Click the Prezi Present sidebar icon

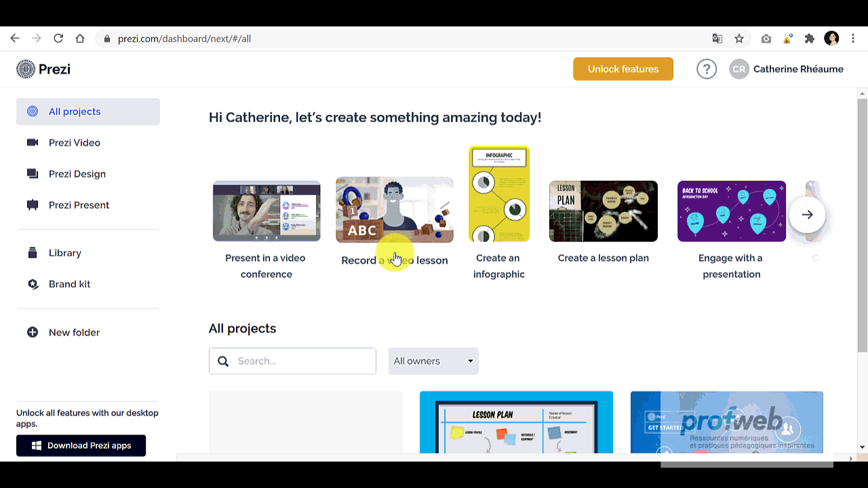click(x=33, y=205)
